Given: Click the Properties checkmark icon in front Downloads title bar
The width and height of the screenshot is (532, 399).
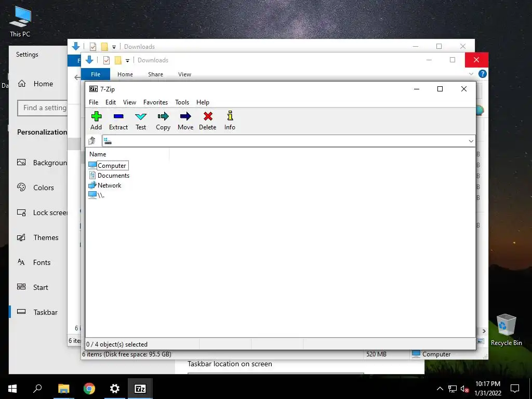Looking at the screenshot, I should point(107,60).
